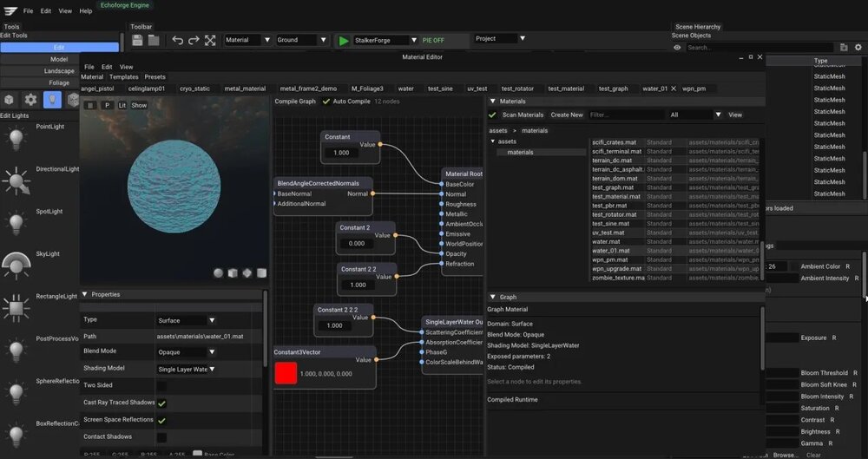
Task: Open the main Help menu
Action: pyautogui.click(x=86, y=11)
